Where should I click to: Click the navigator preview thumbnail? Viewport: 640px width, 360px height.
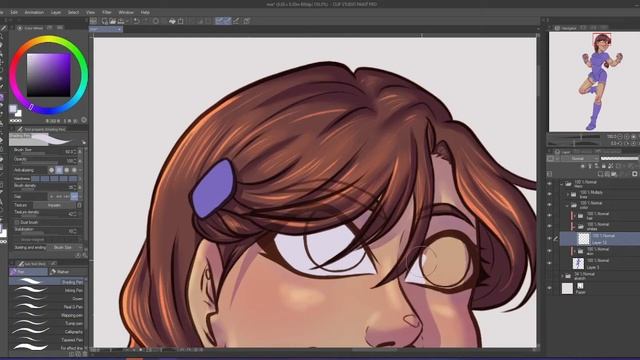pyautogui.click(x=594, y=82)
